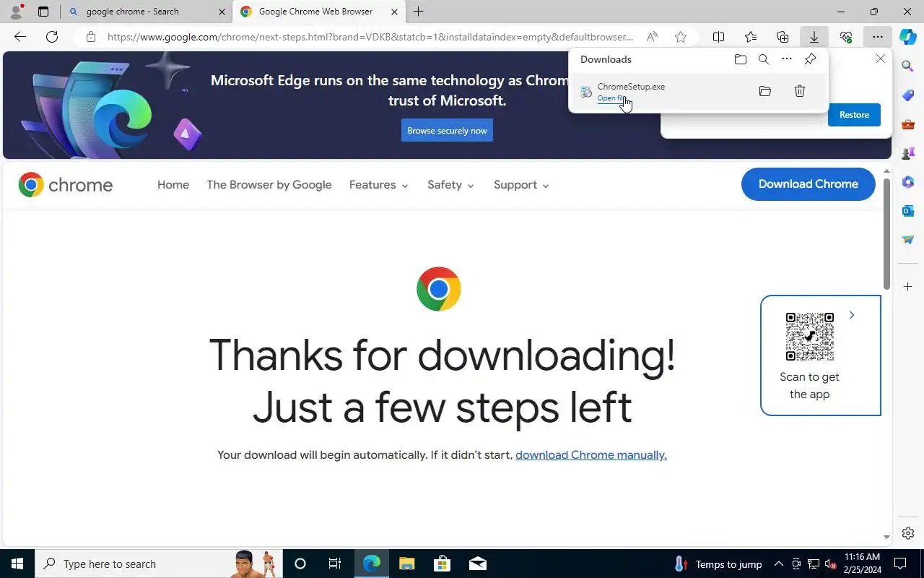View site information lock icon
924x578 pixels.
pyautogui.click(x=90, y=37)
